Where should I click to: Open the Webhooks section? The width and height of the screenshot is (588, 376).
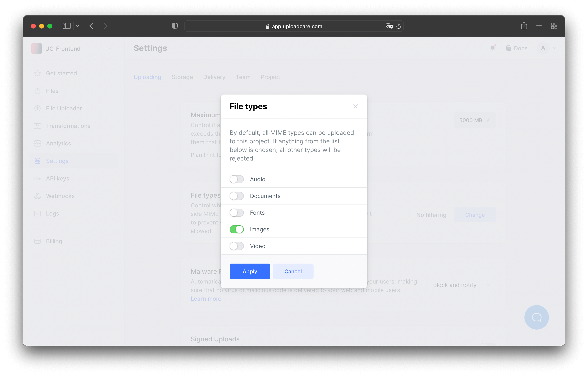60,196
